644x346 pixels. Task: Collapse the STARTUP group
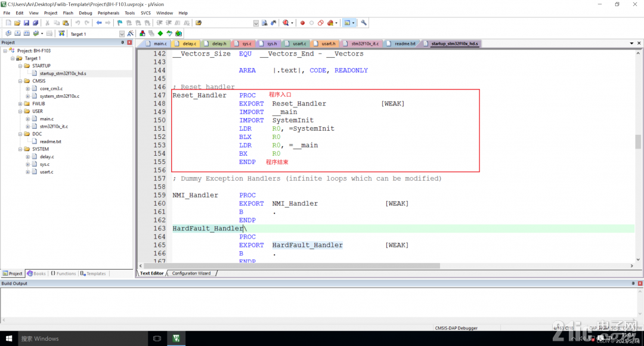20,66
